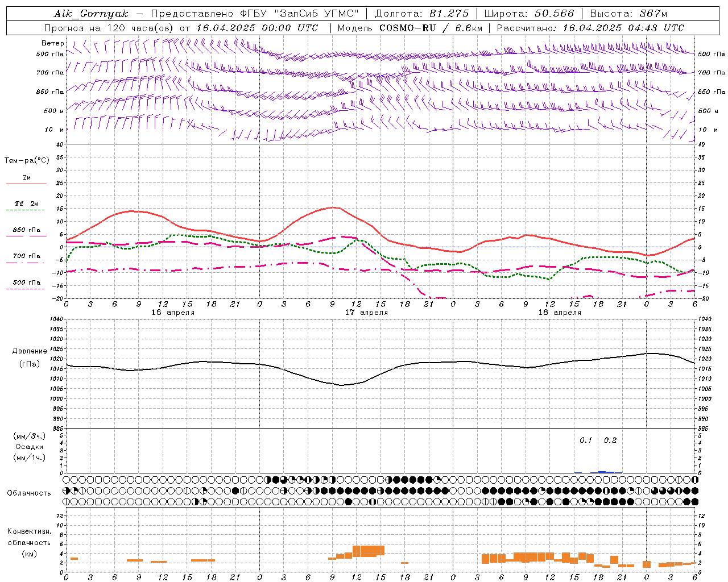The height and width of the screenshot is (582, 728).
Task: Click the "Облачность" cloud cover label
Action: point(29,493)
